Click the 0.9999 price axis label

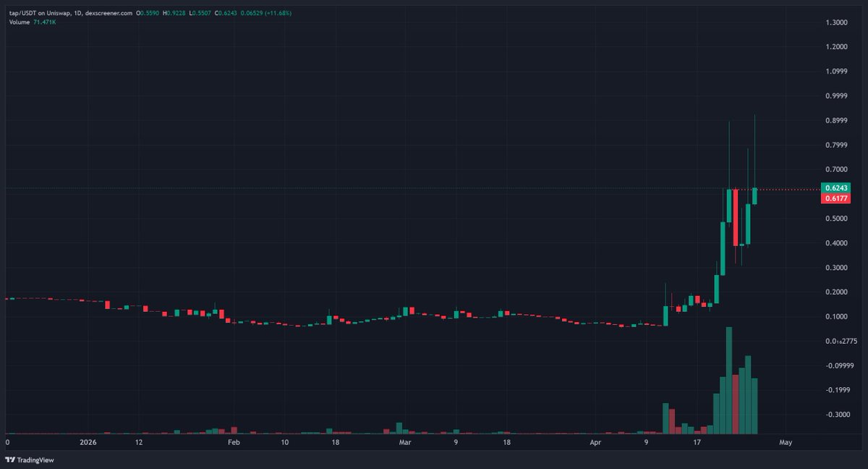pos(836,96)
